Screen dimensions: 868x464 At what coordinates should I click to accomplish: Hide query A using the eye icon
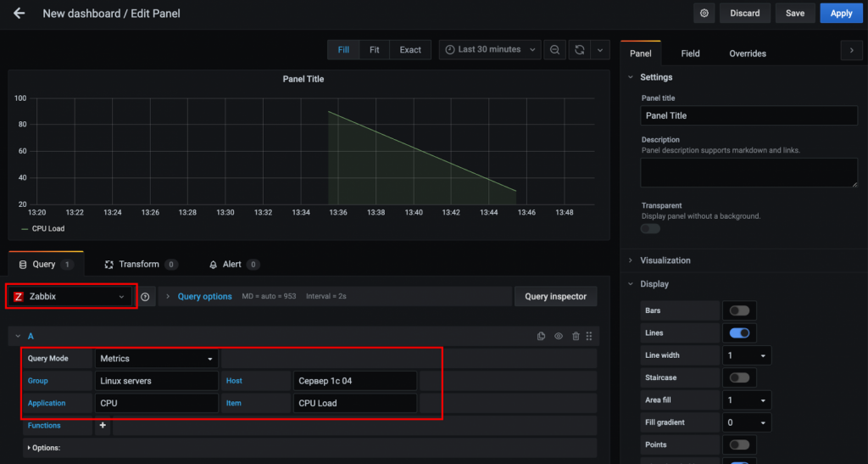click(x=559, y=337)
